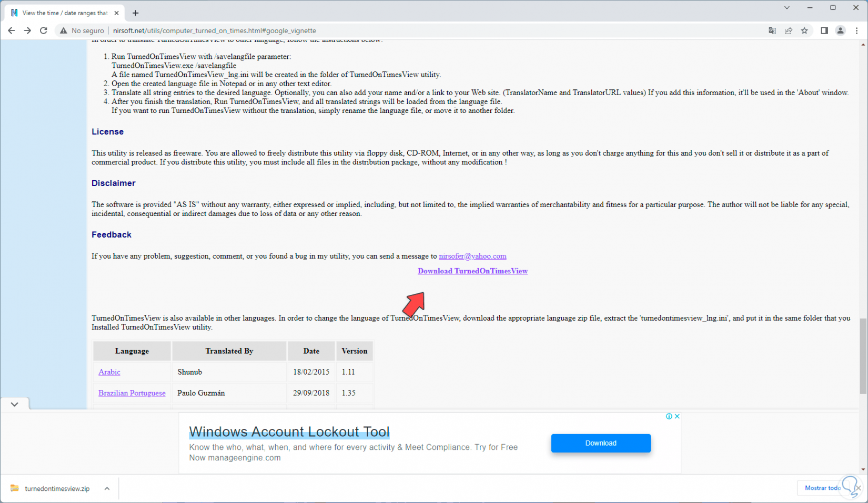Select the 'View the time / date ranges' tab

tap(65, 13)
